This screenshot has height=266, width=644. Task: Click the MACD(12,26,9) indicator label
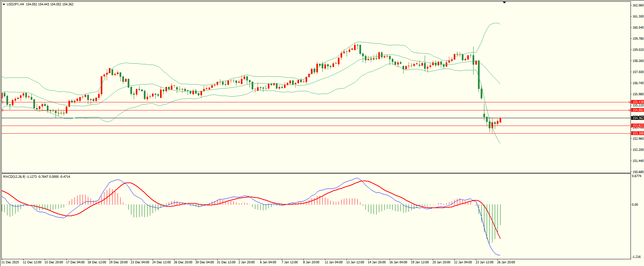coord(14,177)
